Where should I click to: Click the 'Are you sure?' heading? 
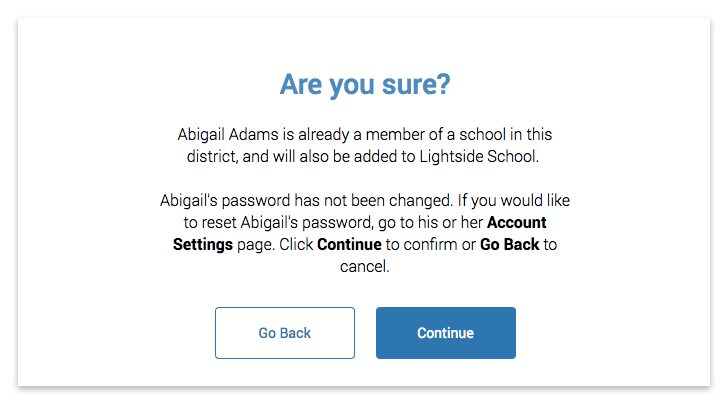[x=365, y=85]
